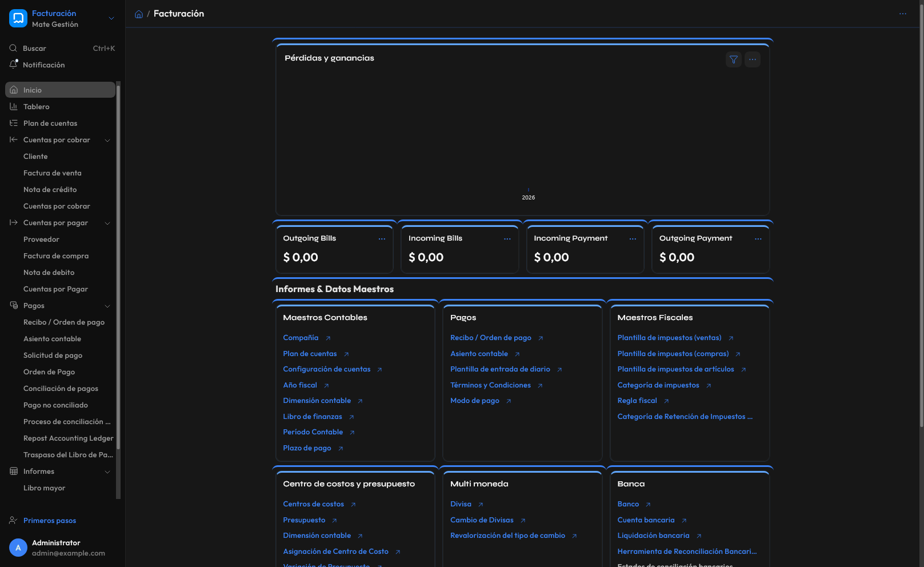This screenshot has height=567, width=924.
Task: Click the Cuentas por cobrar arrow icon
Action: pyautogui.click(x=14, y=140)
